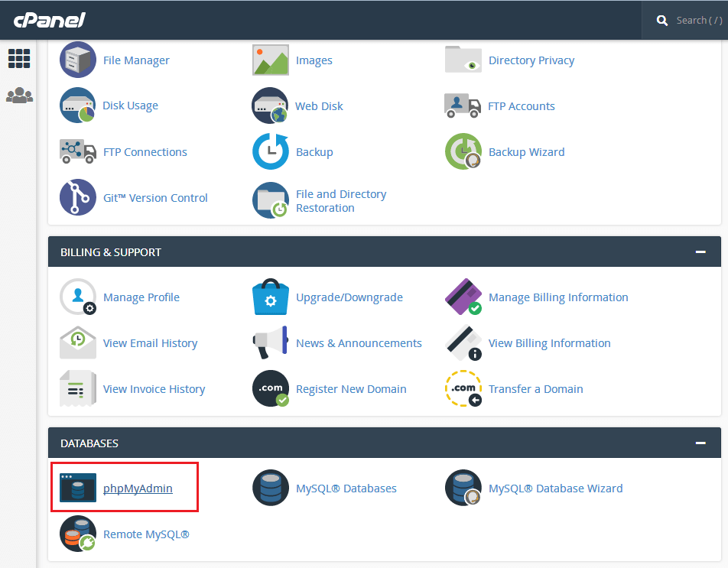Screen dimensions: 728x568
Task: Open the Upgrade/Downgrade link
Action: point(349,297)
